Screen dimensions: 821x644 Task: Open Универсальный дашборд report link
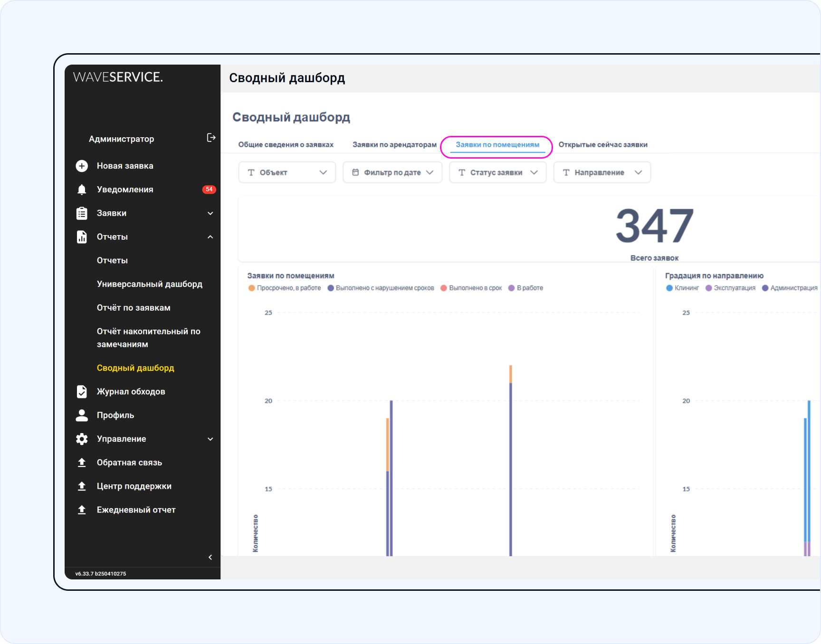tap(149, 284)
